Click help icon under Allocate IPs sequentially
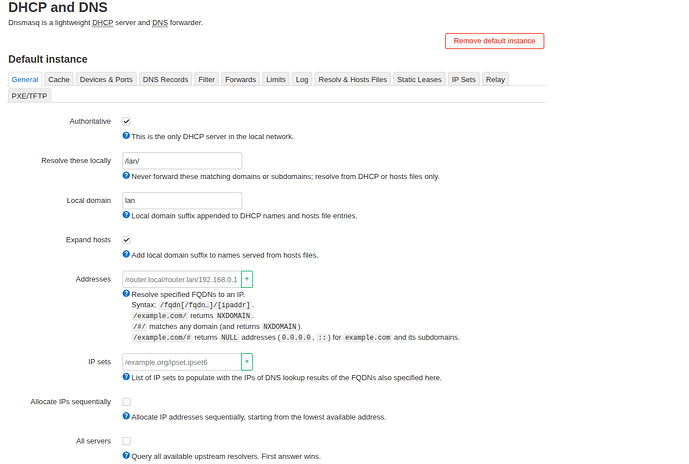The width and height of the screenshot is (689, 464). coord(126,416)
